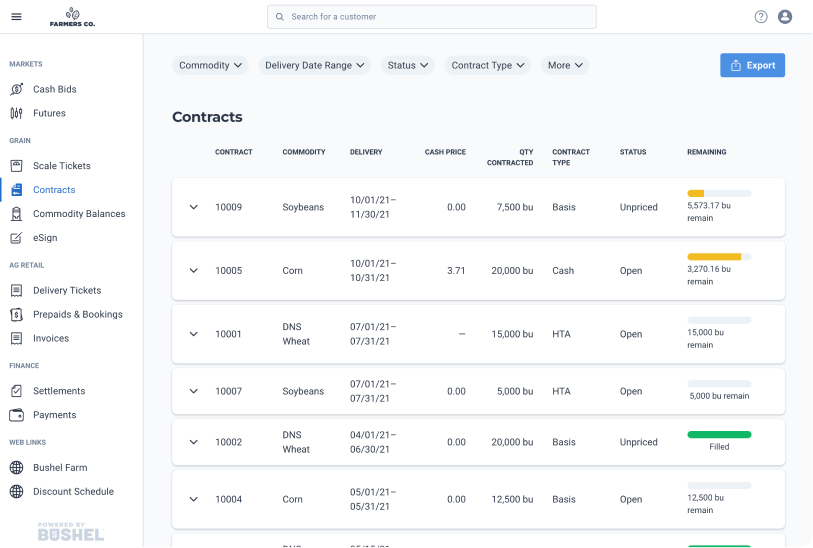Viewport: 813px width, 548px height.
Task: Click remaining progress bar for contract 10009
Action: point(719,193)
